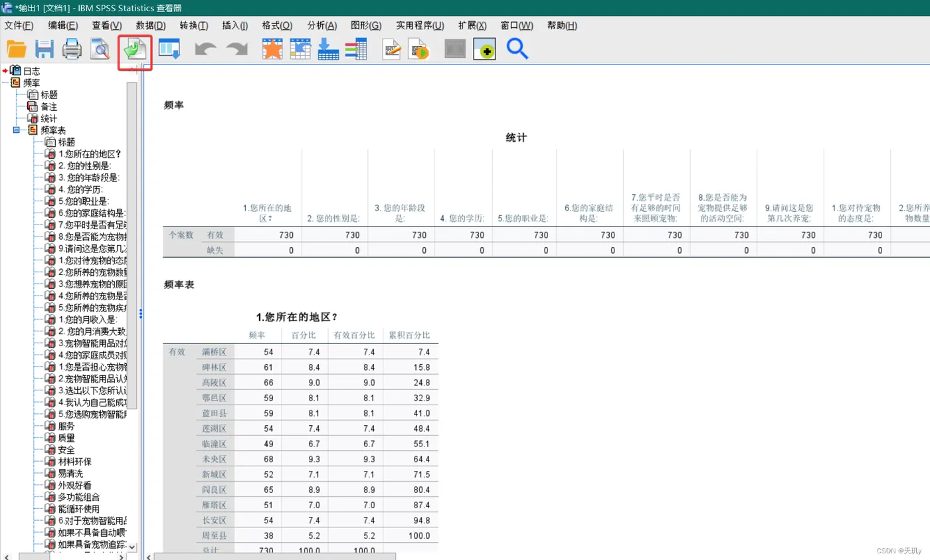Image resolution: width=930 pixels, height=560 pixels.
Task: Select outline item 1.您所在的地区？
Action: pyautogui.click(x=90, y=154)
